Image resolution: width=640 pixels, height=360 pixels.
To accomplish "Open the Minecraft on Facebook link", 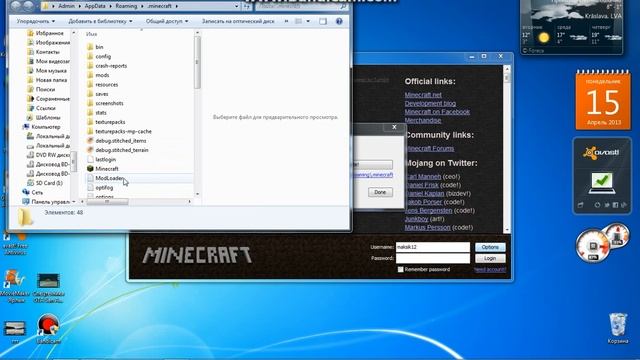I will click(x=437, y=112).
